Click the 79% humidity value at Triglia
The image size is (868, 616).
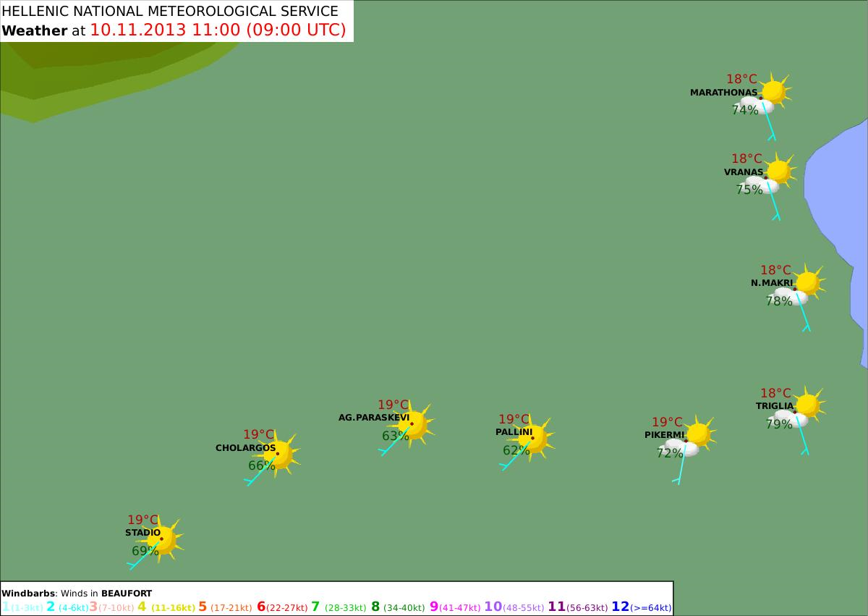click(779, 424)
